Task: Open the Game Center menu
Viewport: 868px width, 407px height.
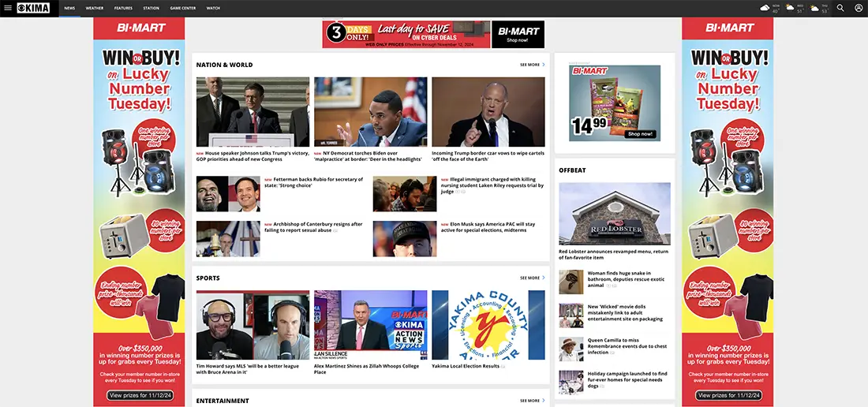Action: (x=183, y=9)
